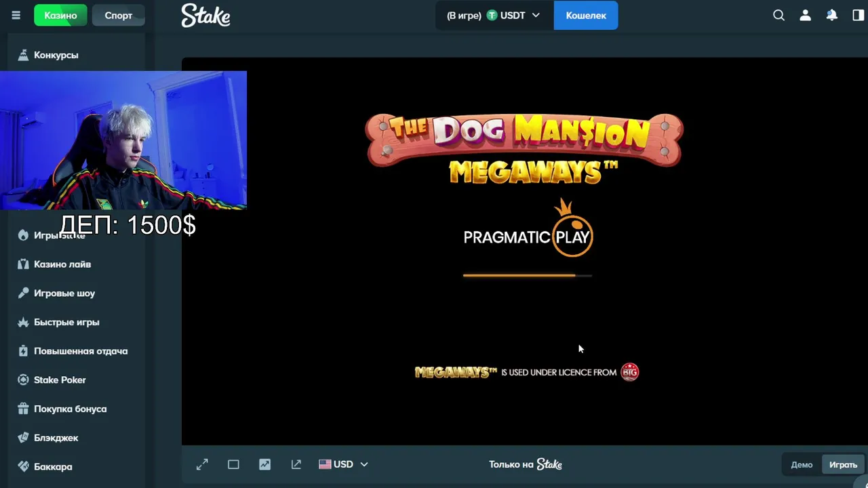The width and height of the screenshot is (868, 488).
Task: Toggle theatre mode icon
Action: coord(233,464)
